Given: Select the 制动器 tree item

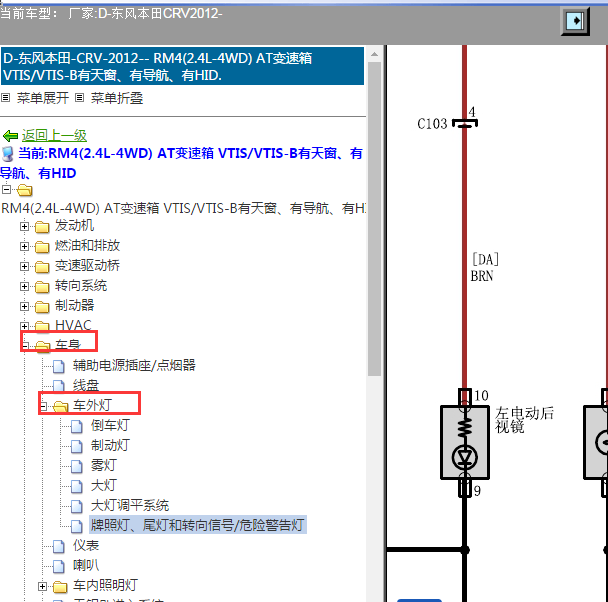Looking at the screenshot, I should [74, 305].
